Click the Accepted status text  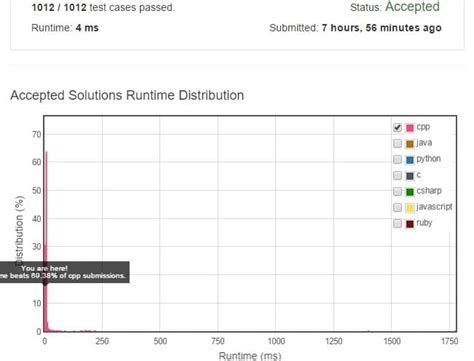(412, 7)
